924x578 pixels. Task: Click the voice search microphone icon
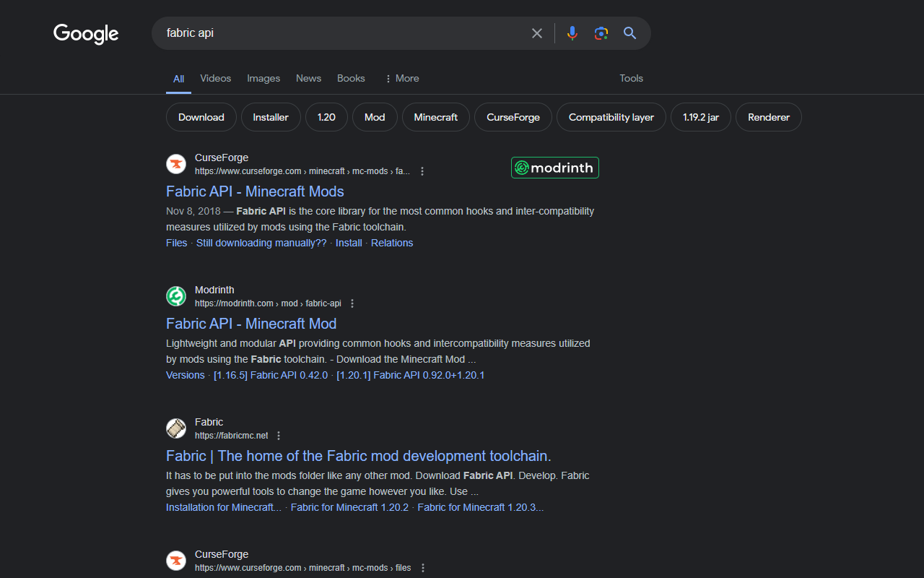pos(572,33)
